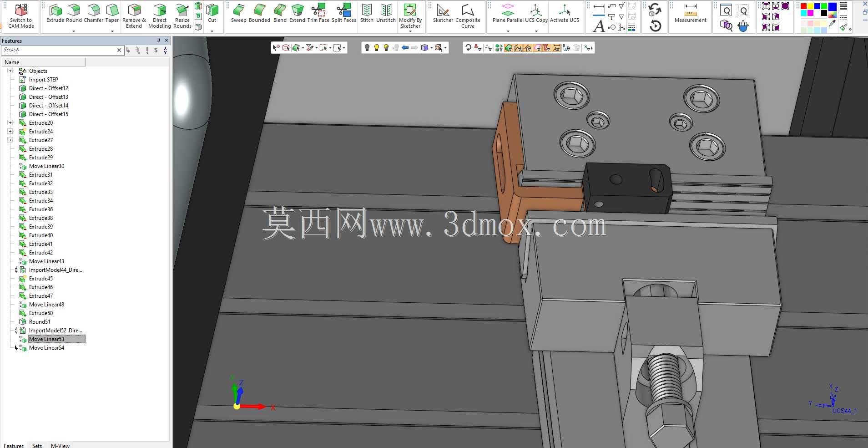Activate Trim Face tool
The width and height of the screenshot is (868, 448).
tap(318, 13)
